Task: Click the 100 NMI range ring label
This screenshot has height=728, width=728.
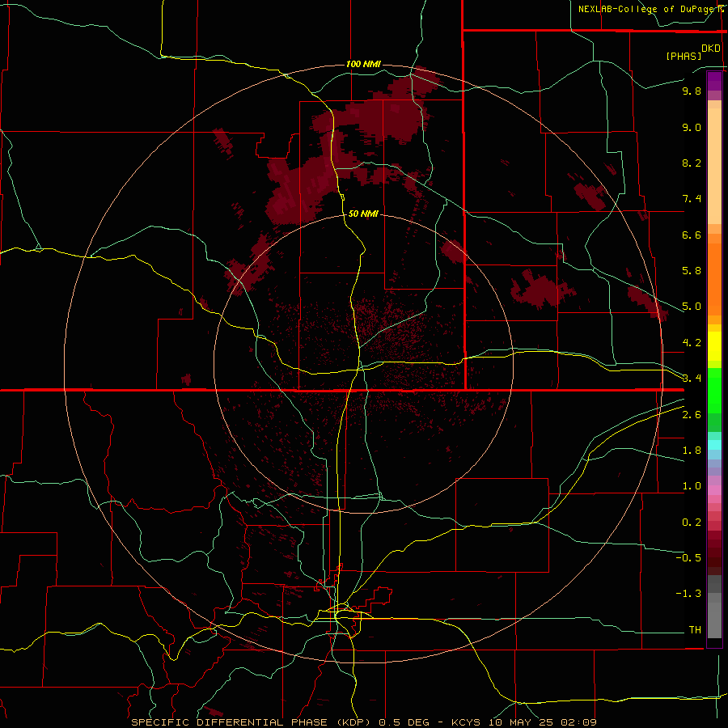Action: pyautogui.click(x=363, y=64)
